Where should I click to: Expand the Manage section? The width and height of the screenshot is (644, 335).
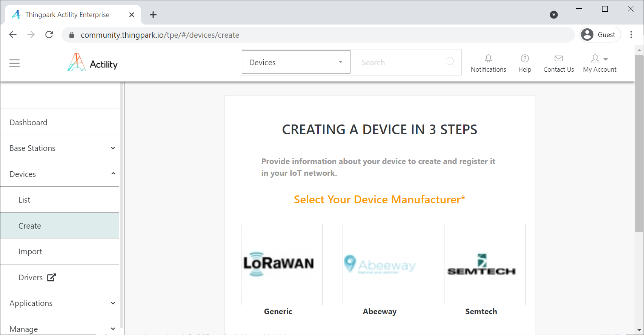point(60,329)
